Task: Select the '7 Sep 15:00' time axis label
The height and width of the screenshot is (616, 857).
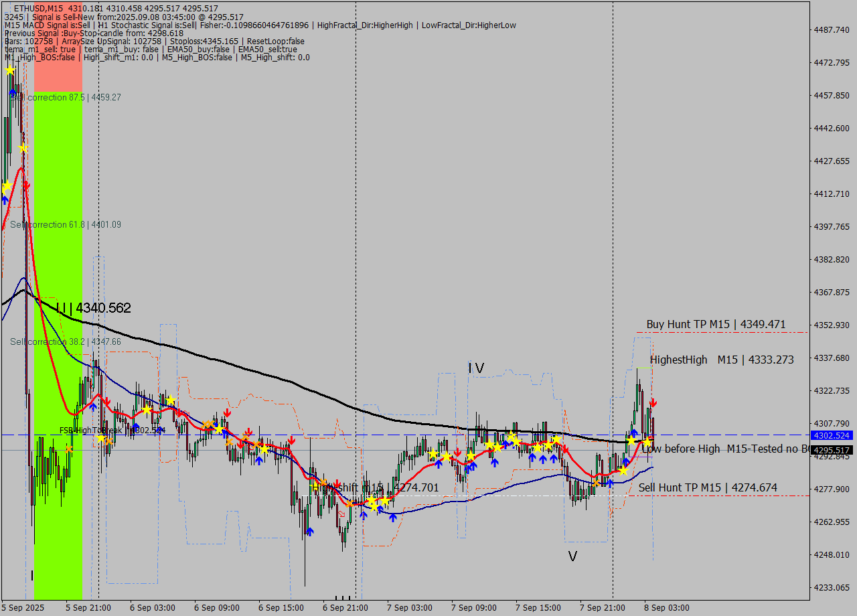Action: pyautogui.click(x=538, y=608)
